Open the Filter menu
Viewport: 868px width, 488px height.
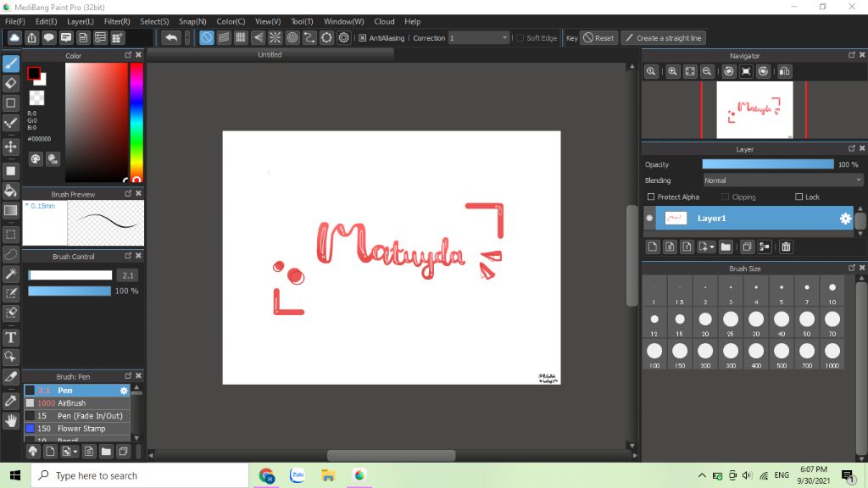coord(117,21)
